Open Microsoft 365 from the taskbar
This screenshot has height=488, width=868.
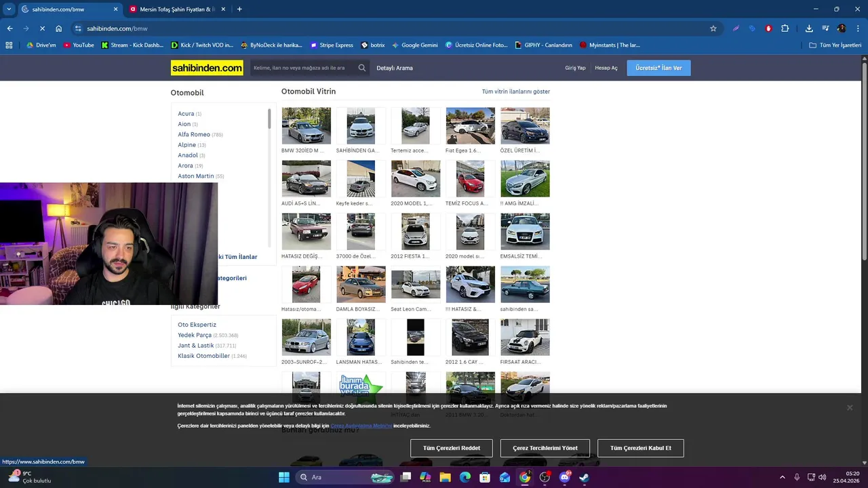(x=425, y=477)
